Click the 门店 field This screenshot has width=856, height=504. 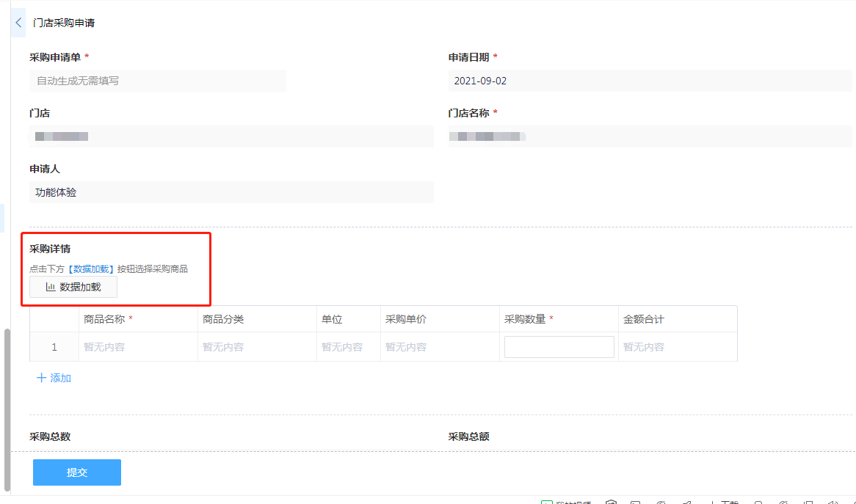(231, 136)
